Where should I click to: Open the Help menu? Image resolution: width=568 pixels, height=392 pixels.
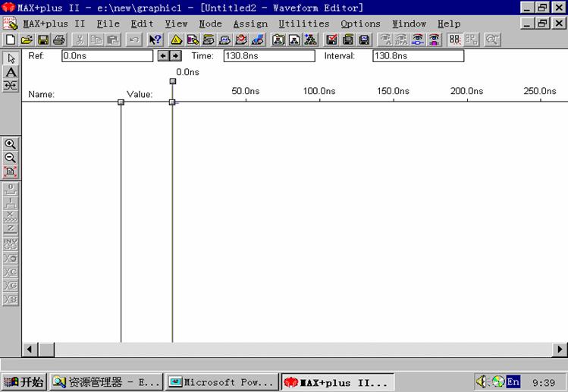pos(449,24)
